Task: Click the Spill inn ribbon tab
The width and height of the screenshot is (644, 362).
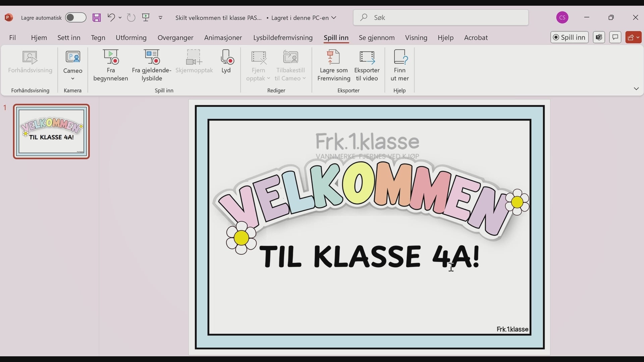Action: coord(336,38)
